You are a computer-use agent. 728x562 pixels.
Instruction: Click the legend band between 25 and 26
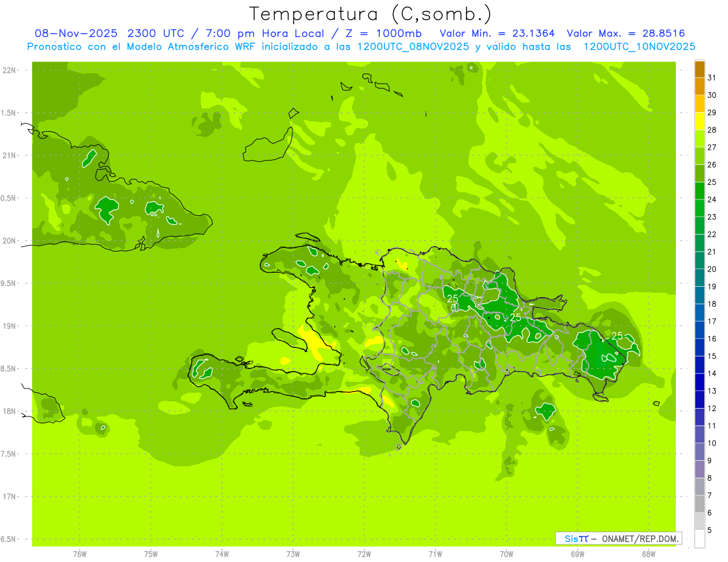click(x=699, y=173)
